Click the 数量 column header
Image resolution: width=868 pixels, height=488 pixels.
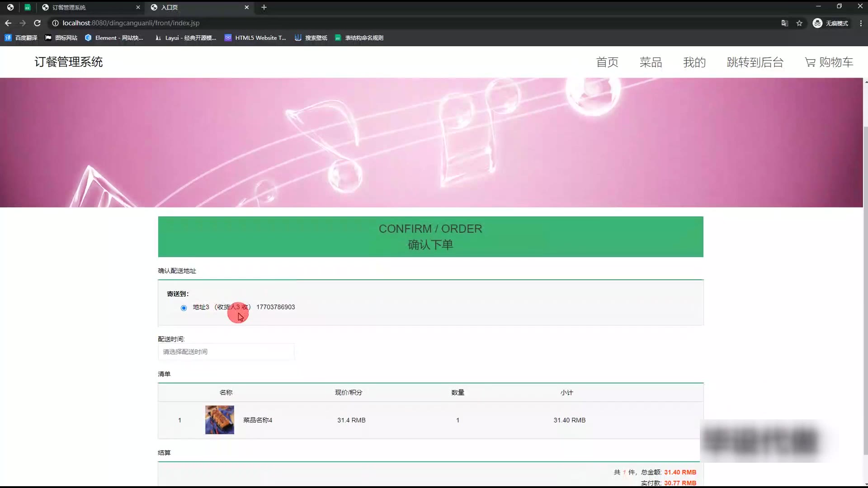[x=458, y=393]
